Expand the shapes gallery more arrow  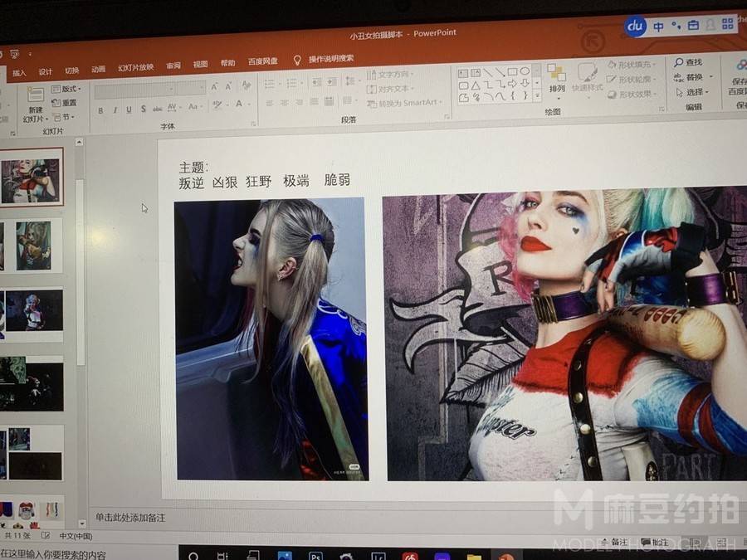(x=537, y=95)
